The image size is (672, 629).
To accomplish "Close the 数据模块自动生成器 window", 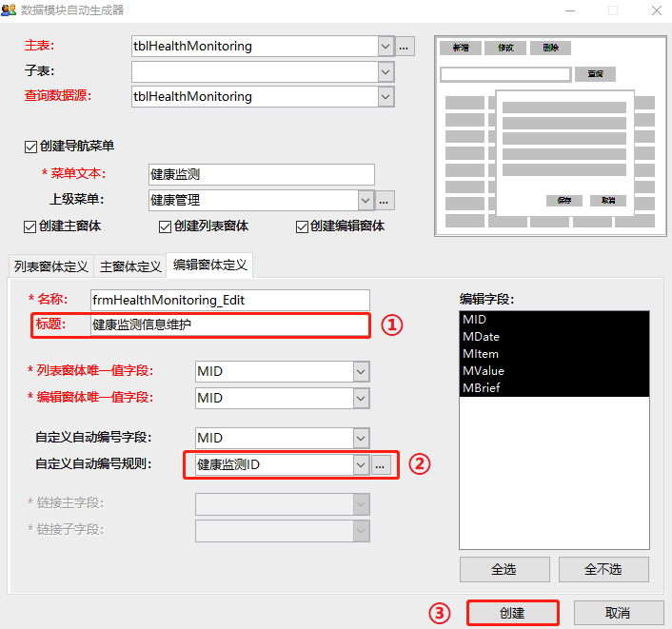I will [657, 10].
